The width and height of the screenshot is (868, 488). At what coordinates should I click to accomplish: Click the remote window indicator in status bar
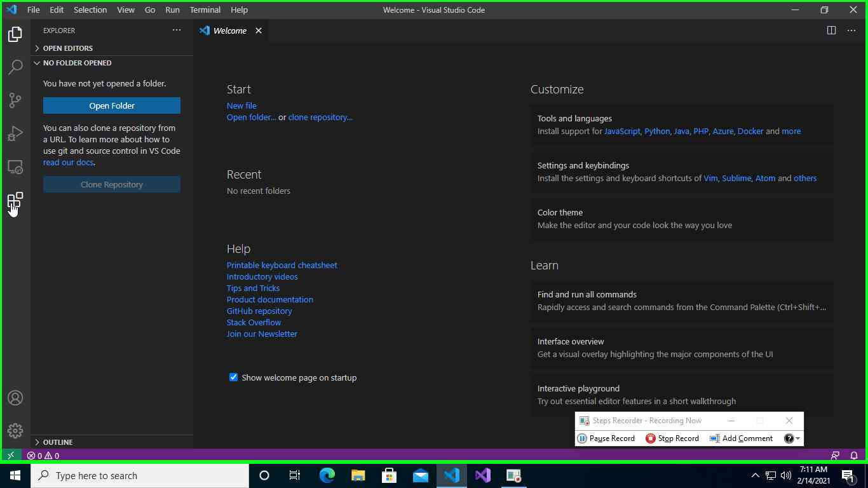[11, 455]
